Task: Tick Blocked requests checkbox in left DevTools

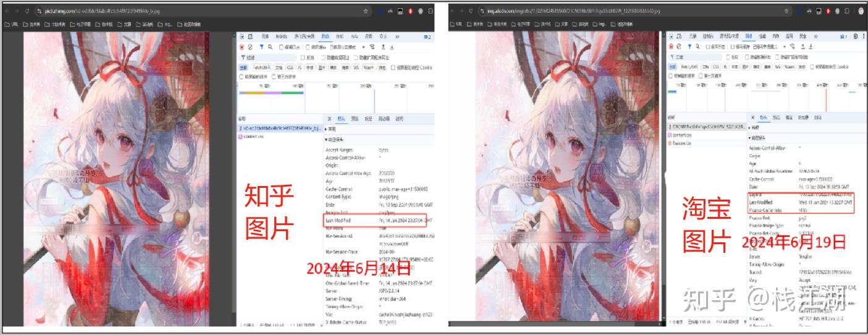Action: tap(241, 77)
